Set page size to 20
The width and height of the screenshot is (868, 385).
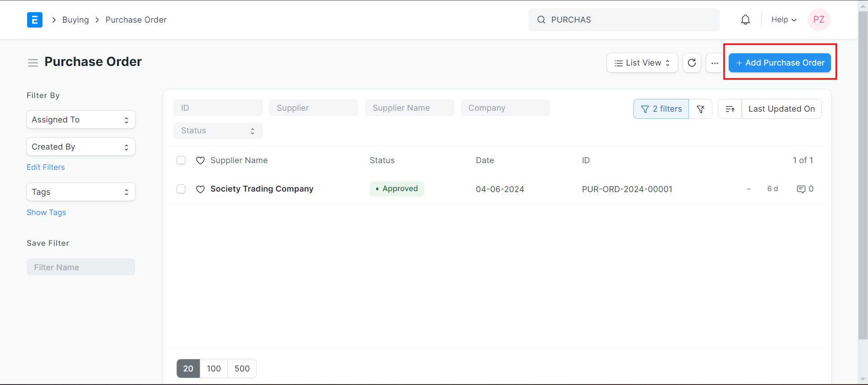pos(188,369)
